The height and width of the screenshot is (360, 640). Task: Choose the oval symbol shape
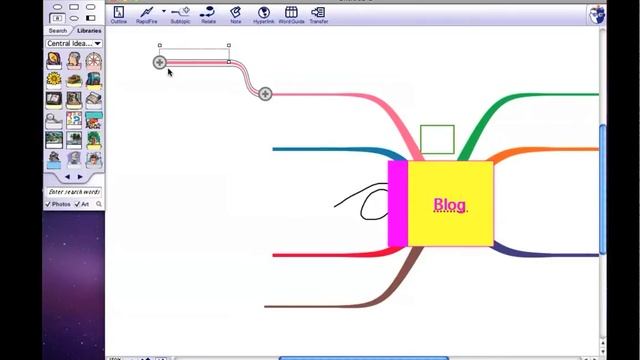click(58, 7)
